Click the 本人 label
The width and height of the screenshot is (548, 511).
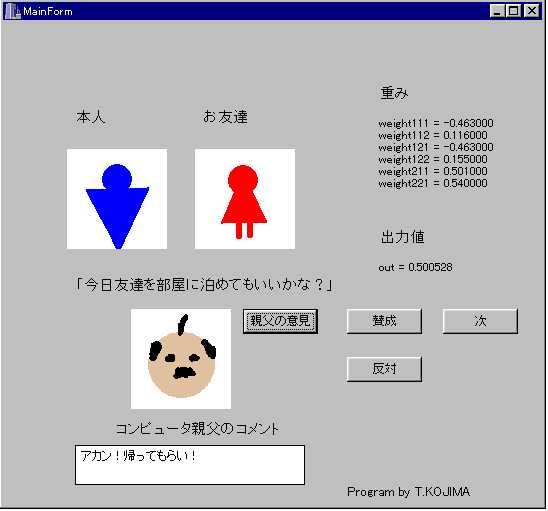pos(91,117)
